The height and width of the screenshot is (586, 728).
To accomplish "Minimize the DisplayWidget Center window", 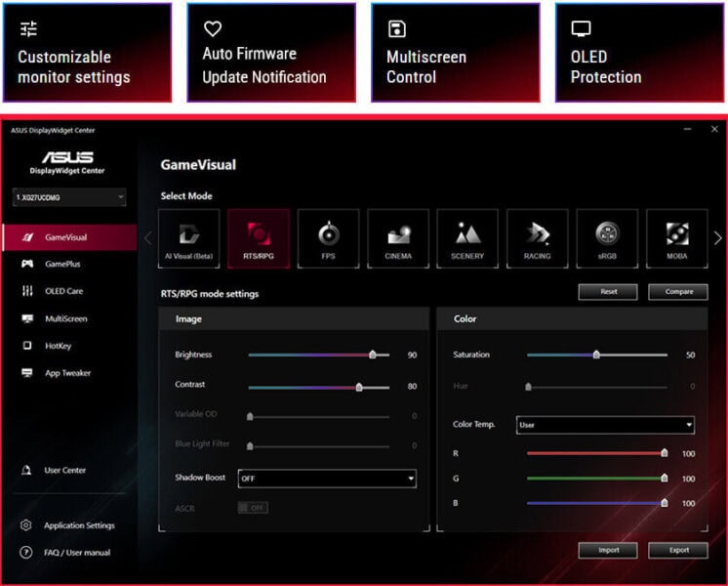I will coord(688,129).
